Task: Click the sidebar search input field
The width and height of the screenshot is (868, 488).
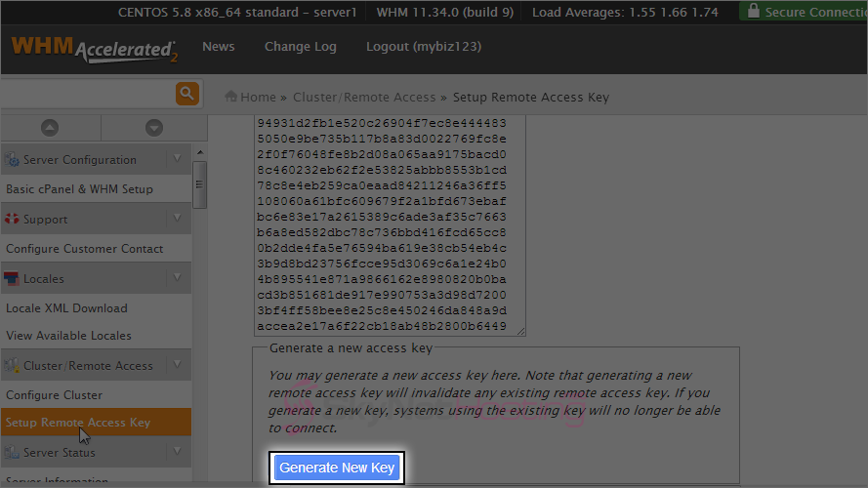Action: coord(88,94)
